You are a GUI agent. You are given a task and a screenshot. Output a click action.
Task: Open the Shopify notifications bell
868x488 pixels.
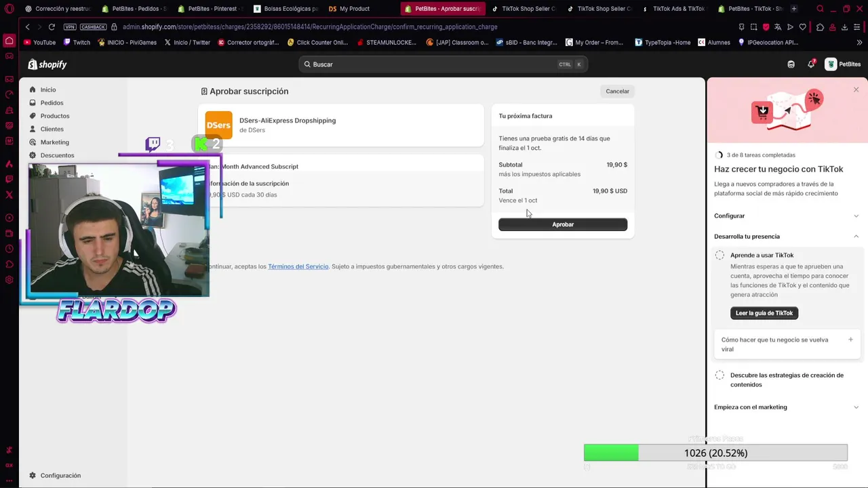coord(811,64)
